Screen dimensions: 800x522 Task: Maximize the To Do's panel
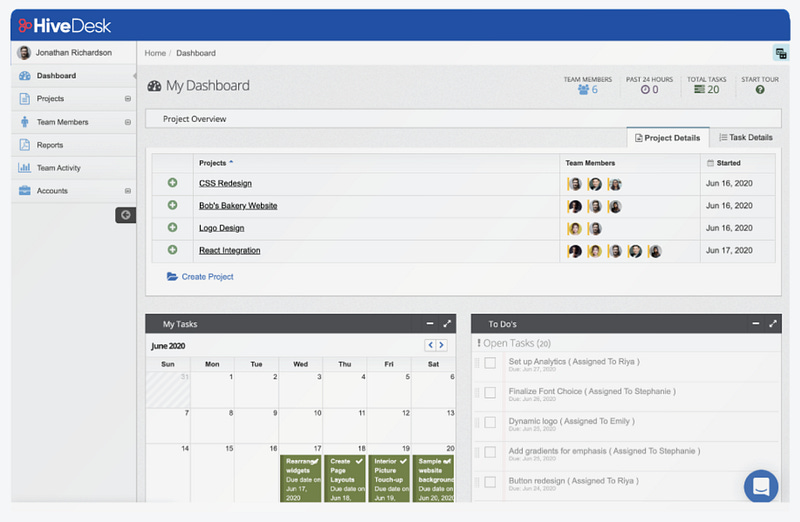(773, 324)
